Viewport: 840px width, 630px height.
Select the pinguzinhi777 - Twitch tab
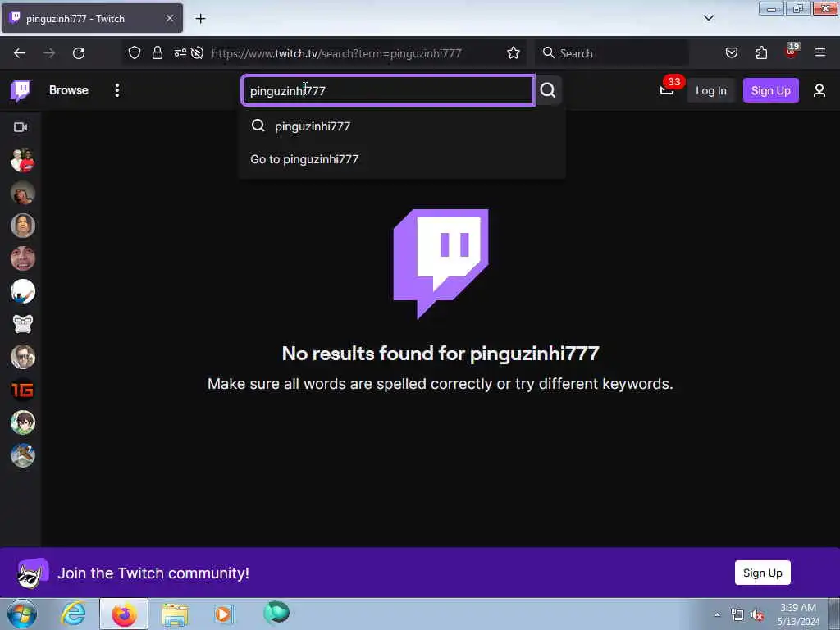92,18
